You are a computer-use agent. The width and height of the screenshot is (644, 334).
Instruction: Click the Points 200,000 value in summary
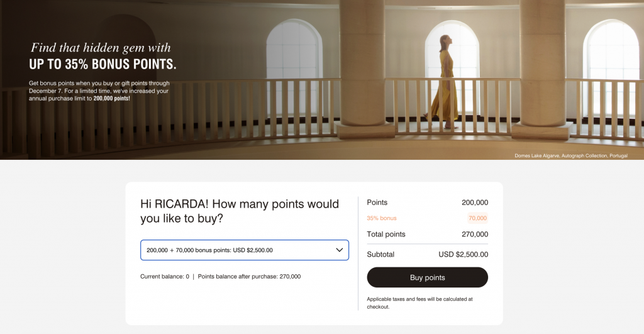coord(474,203)
